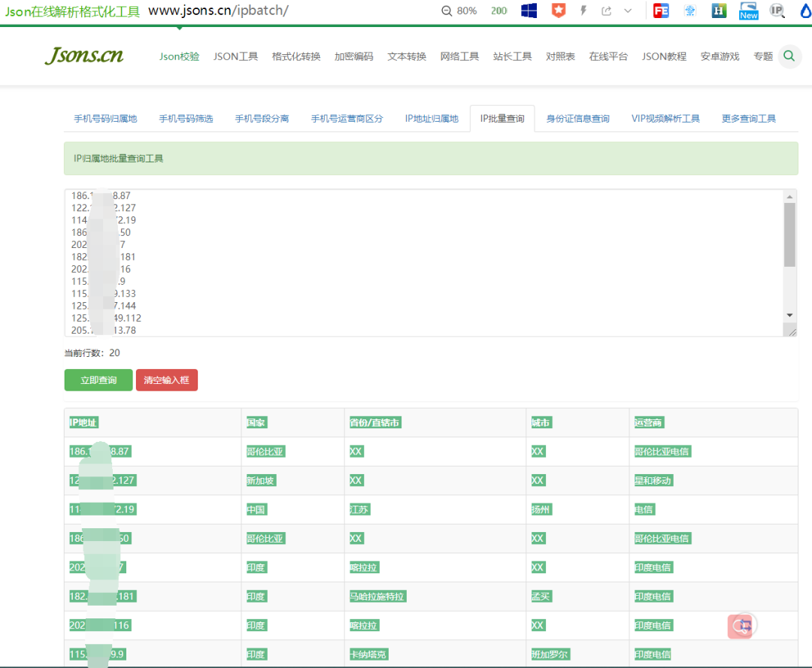Click inside the IP list text area

(x=423, y=263)
